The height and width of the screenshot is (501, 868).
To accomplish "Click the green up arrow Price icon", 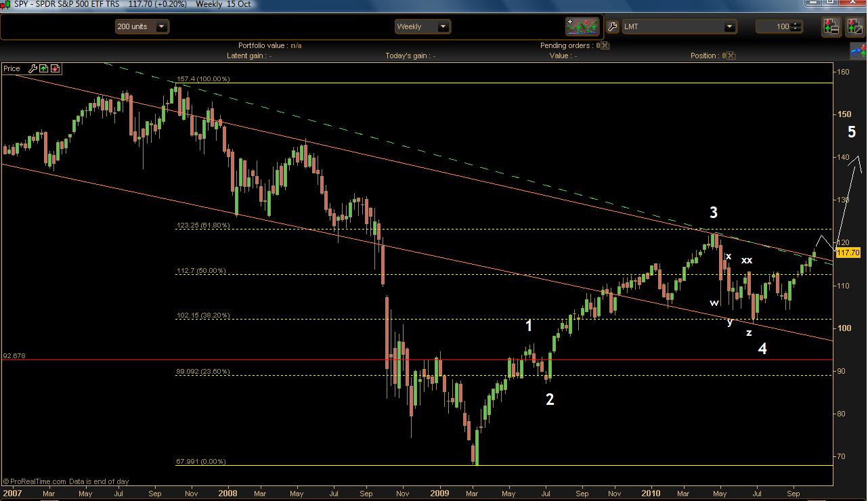I will [x=43, y=68].
